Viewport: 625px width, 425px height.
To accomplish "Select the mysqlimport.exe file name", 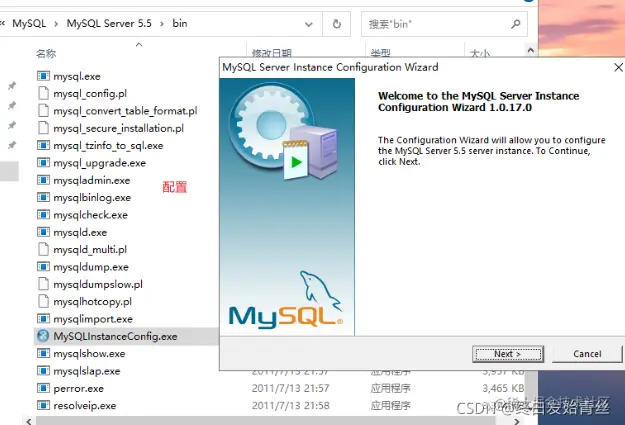I will [93, 319].
